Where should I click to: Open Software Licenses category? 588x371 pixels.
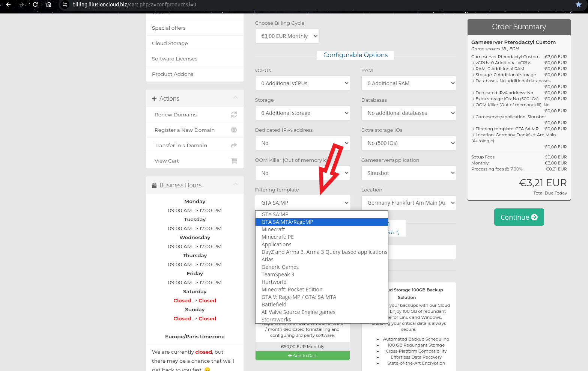(195, 59)
